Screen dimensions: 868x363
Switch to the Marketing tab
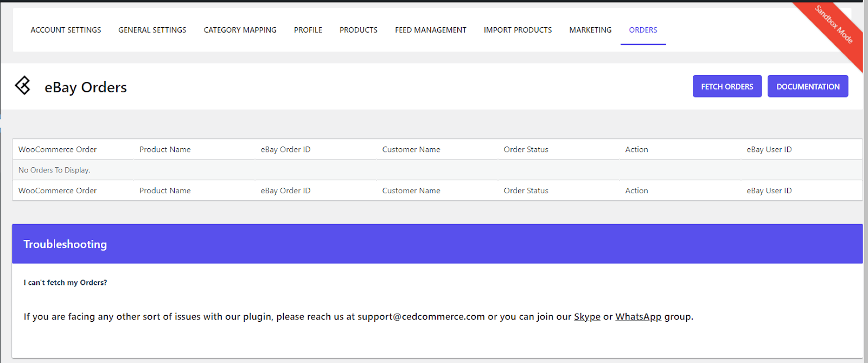[590, 30]
